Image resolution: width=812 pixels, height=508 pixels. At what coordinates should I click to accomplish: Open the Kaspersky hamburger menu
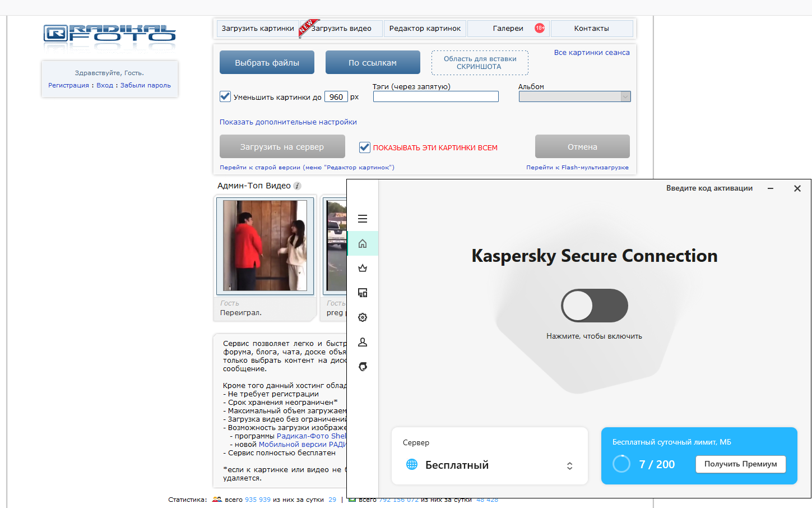(363, 219)
